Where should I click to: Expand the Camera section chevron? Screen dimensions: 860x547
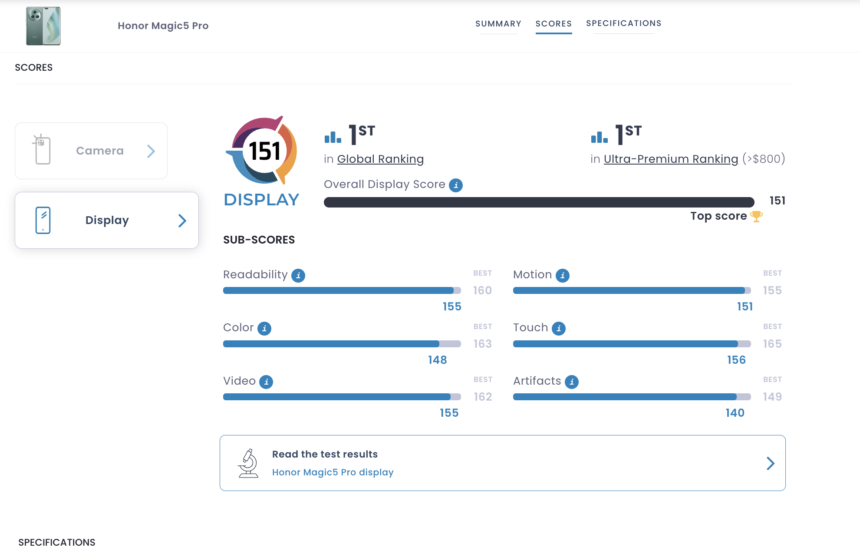[x=151, y=151]
